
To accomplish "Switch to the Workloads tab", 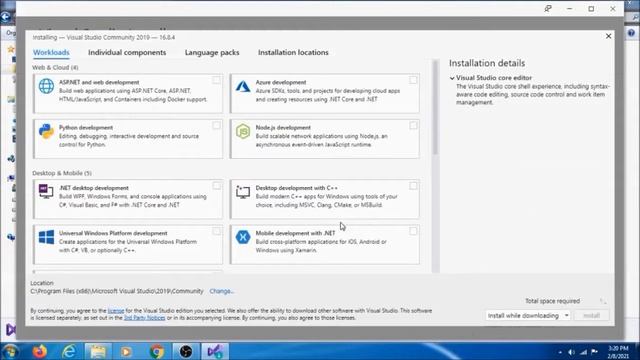I will [x=51, y=52].
